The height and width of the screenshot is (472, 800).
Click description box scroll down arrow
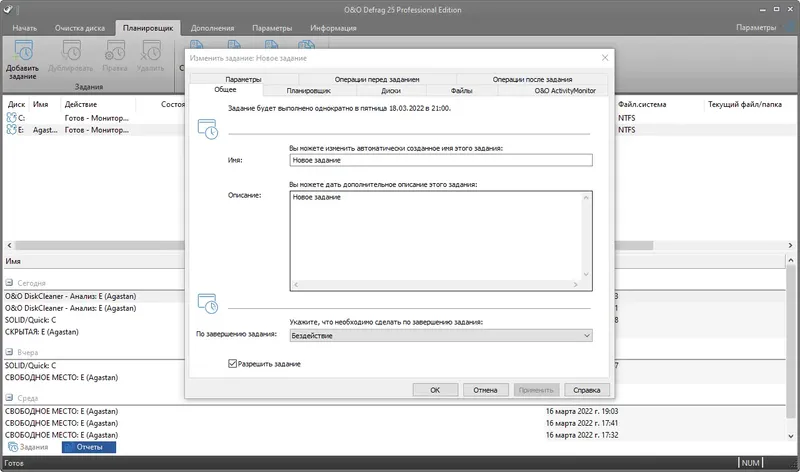586,275
